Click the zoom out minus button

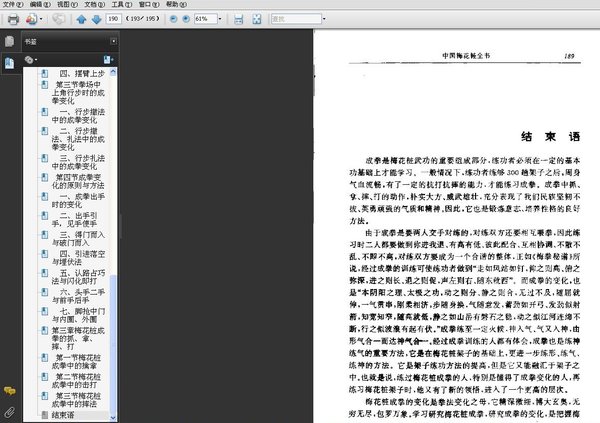(173, 19)
